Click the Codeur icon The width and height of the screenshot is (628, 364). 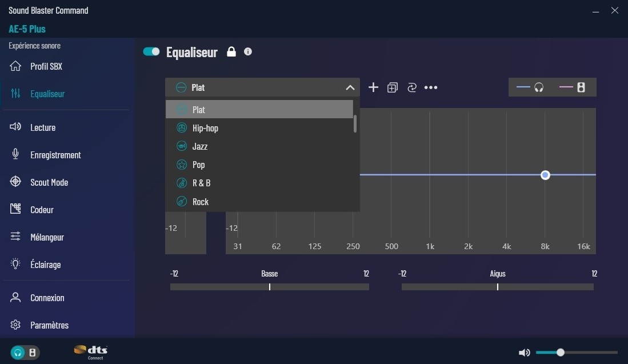coord(15,209)
